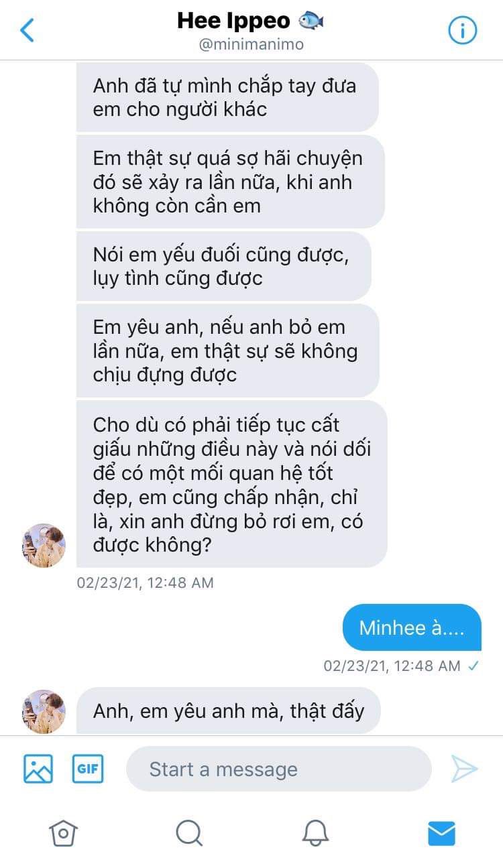Open the Search tab
This screenshot has width=503, height=868.
point(189,833)
